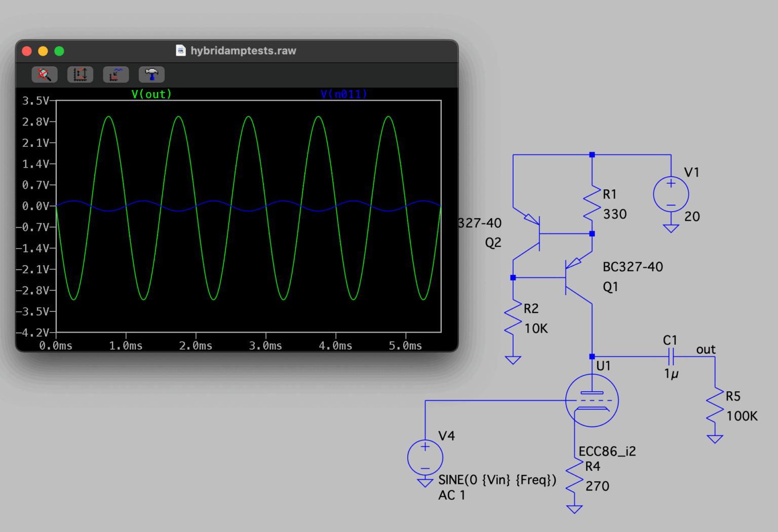778x532 pixels.
Task: Click the C1 capacitor symbol
Action: pyautogui.click(x=671, y=357)
